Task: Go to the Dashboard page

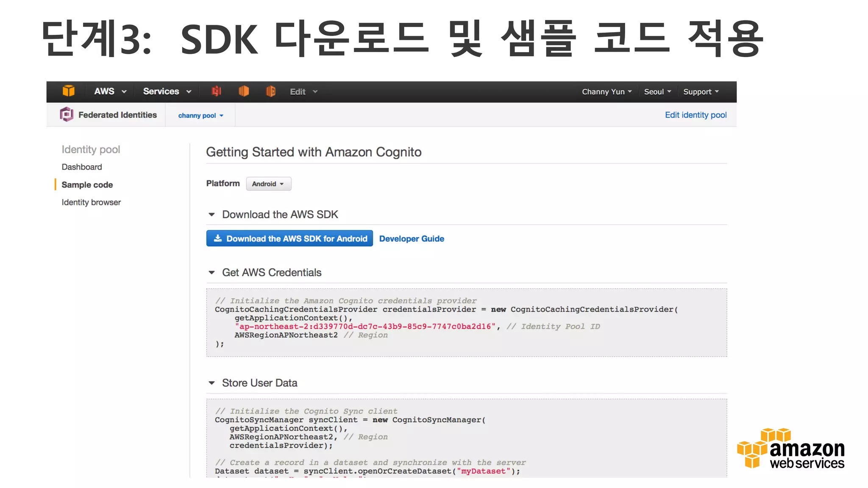Action: (x=82, y=167)
